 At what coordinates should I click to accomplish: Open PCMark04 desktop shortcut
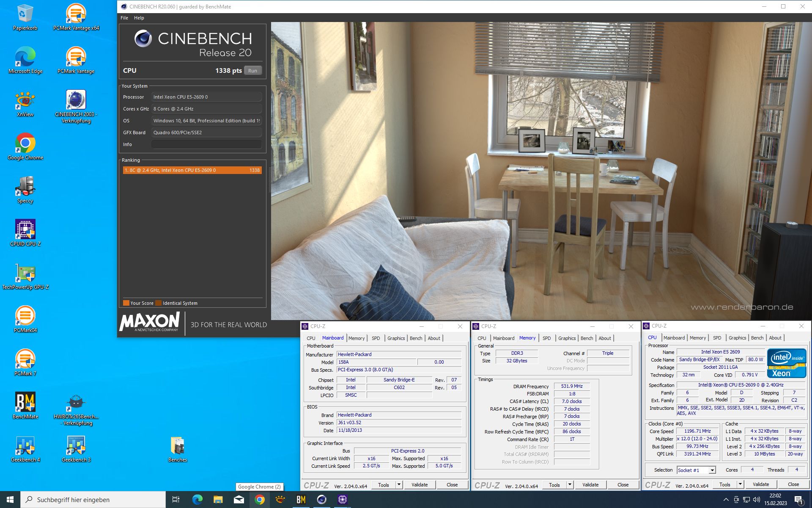coord(25,320)
